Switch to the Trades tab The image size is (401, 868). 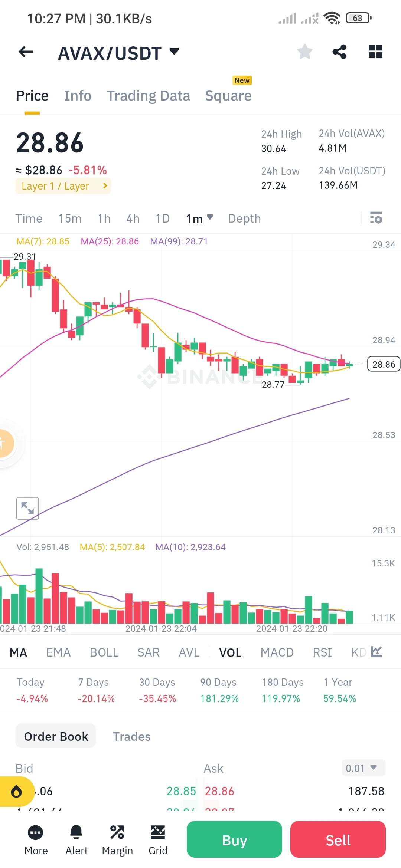(131, 736)
